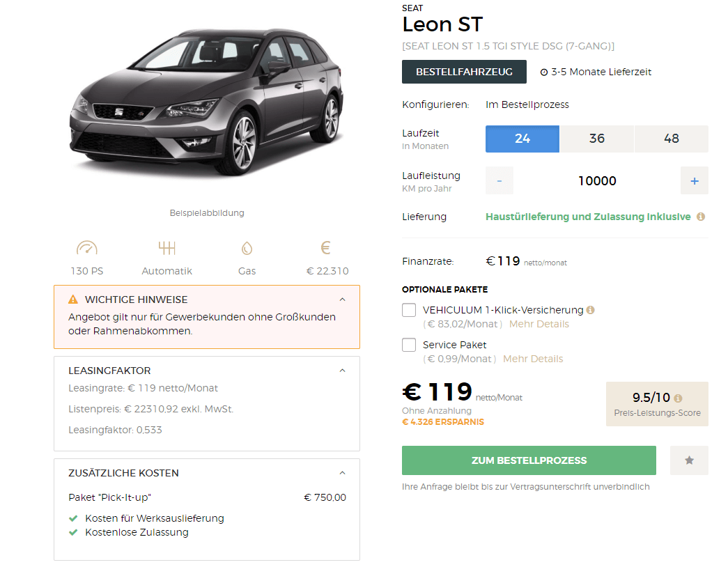Decrease Laufleistung with minus button
The height and width of the screenshot is (567, 728).
499,180
